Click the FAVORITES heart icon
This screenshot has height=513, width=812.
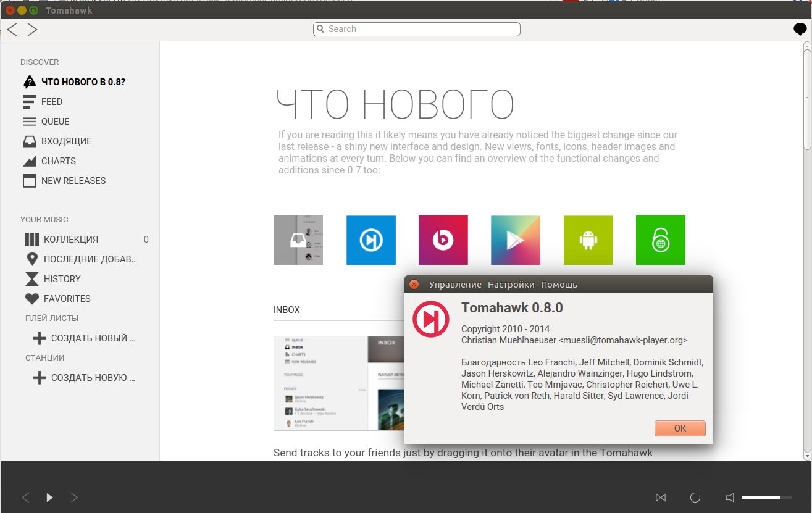(x=32, y=299)
